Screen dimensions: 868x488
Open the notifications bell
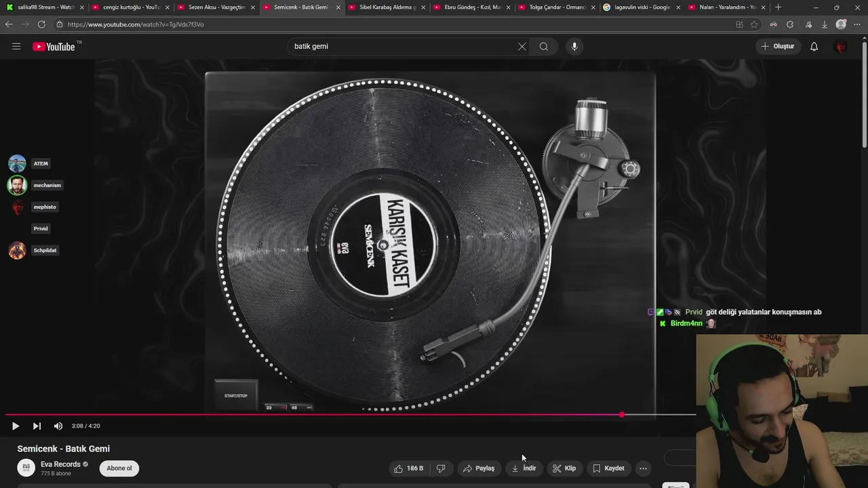(814, 47)
